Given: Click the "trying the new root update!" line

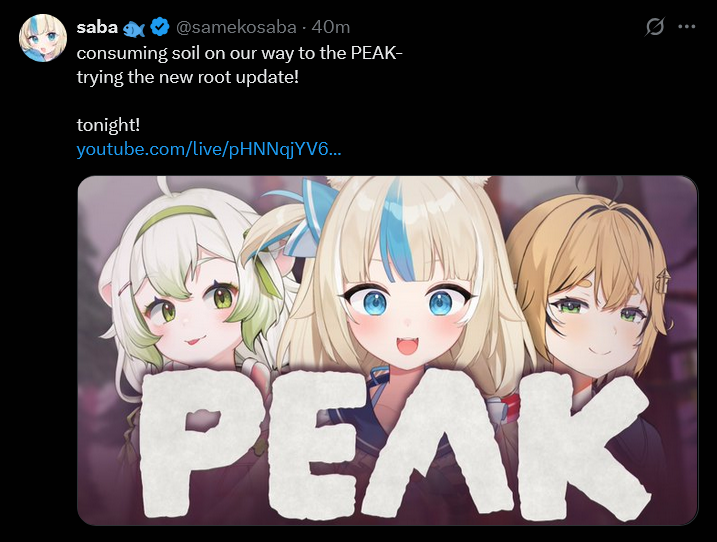Looking at the screenshot, I should coord(187,77).
